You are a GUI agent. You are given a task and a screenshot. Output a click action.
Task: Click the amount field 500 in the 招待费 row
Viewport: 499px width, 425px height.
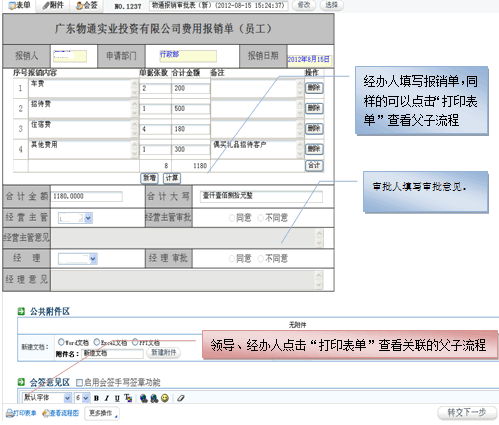click(191, 109)
